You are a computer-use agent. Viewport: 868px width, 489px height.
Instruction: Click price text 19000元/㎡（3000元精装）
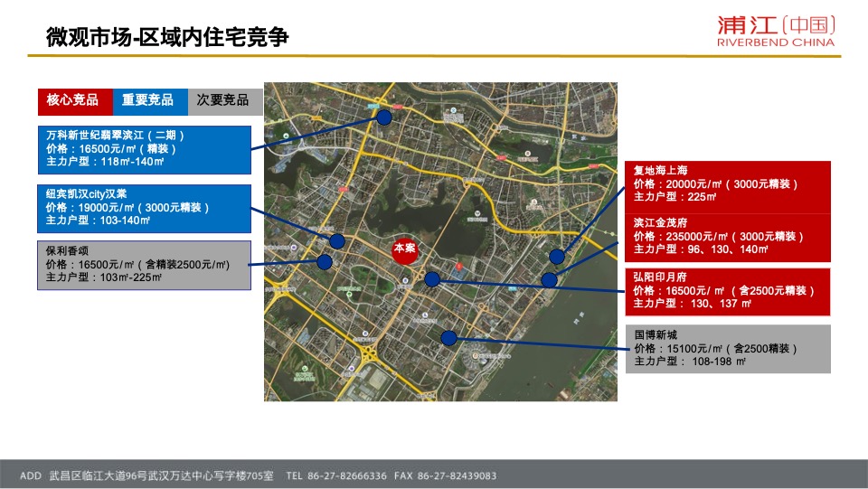coord(145,207)
